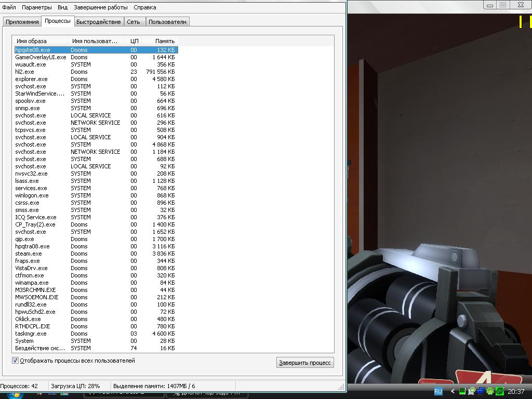Sort by the 'Имя пользоват...' column header
Image resolution: width=532 pixels, height=399 pixels.
point(96,41)
